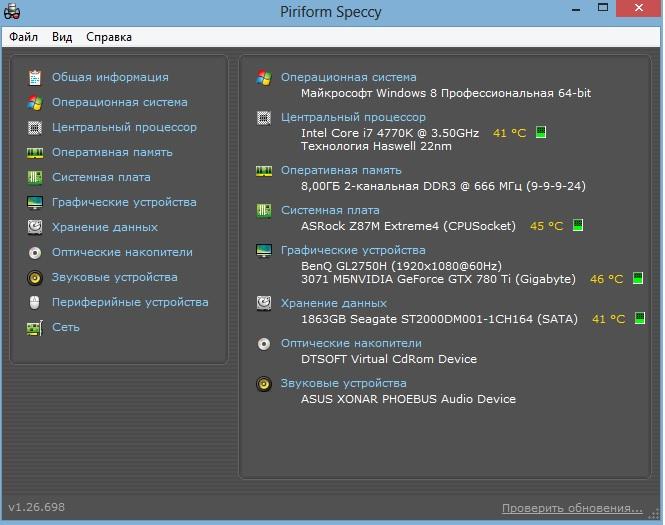Image resolution: width=665 pixels, height=525 pixels.
Task: Select the NVIDIA GeForce GTX 780 Ti text
Action: pos(438,279)
